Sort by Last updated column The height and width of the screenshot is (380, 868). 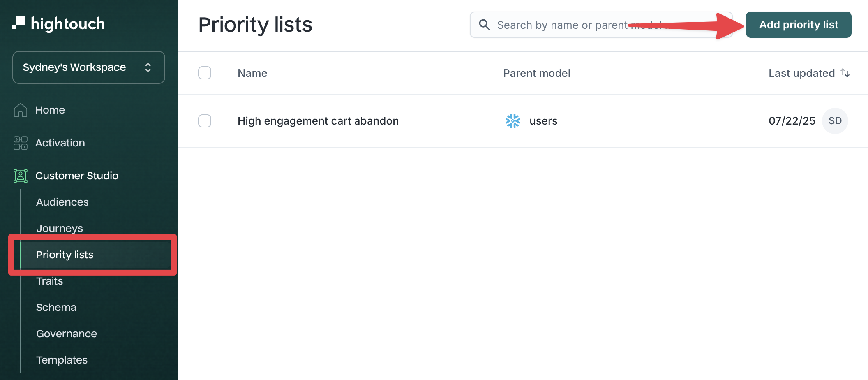pos(801,73)
